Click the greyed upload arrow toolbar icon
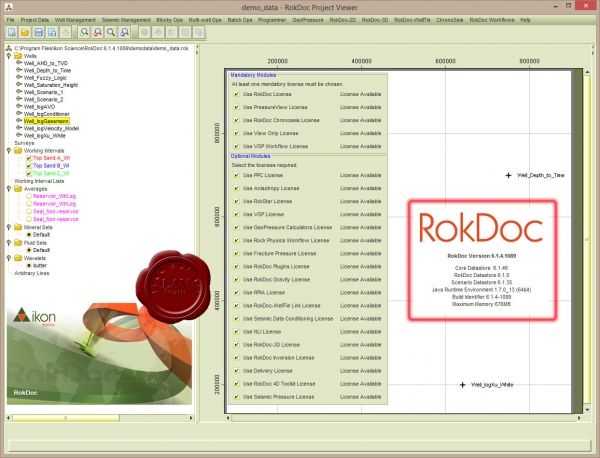 65,33
